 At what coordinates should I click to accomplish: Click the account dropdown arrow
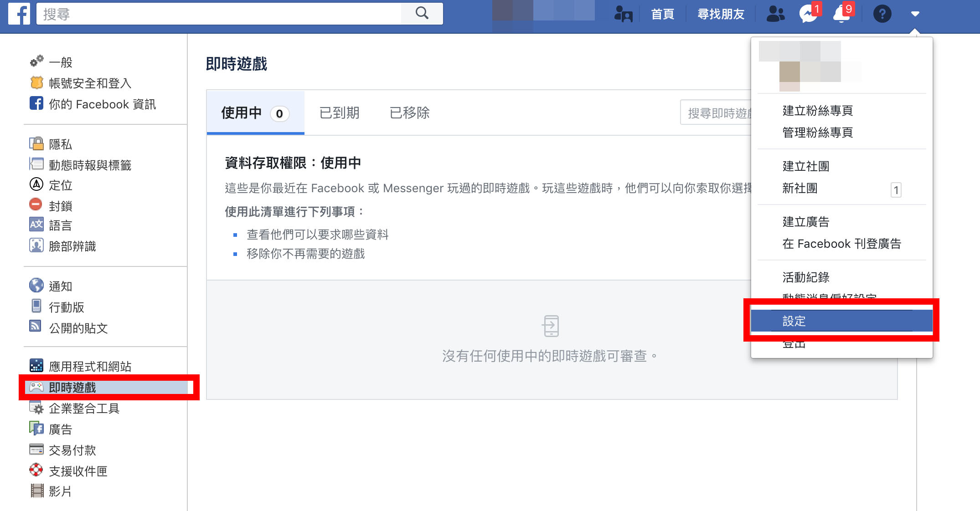915,14
